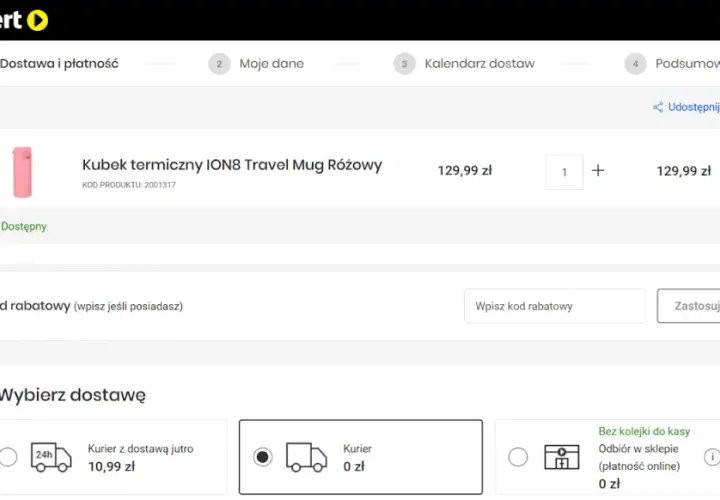Click the Kurier delivery truck icon
The height and width of the screenshot is (500, 720).
pos(306,457)
